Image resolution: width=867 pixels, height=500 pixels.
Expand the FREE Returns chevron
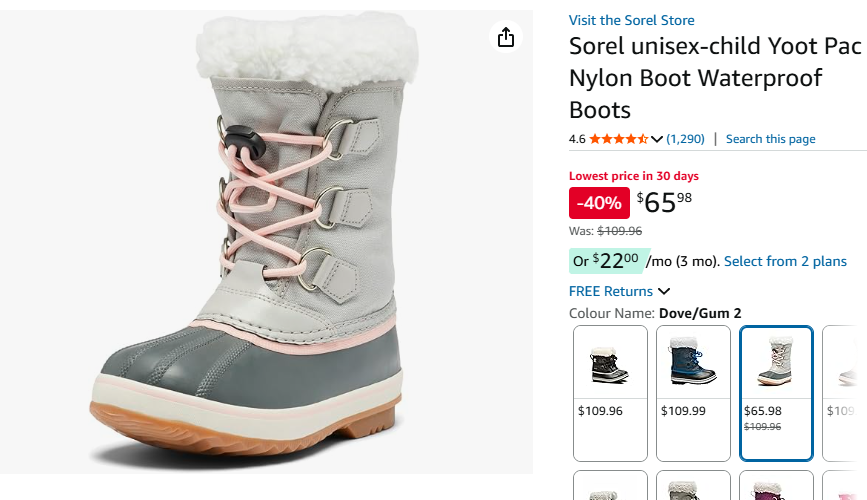tap(664, 292)
